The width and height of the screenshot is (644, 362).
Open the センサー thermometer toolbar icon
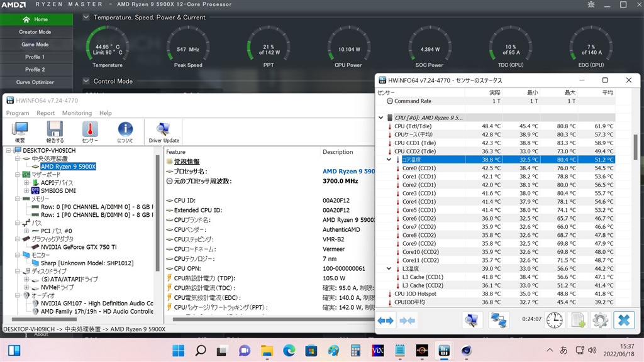point(90,132)
